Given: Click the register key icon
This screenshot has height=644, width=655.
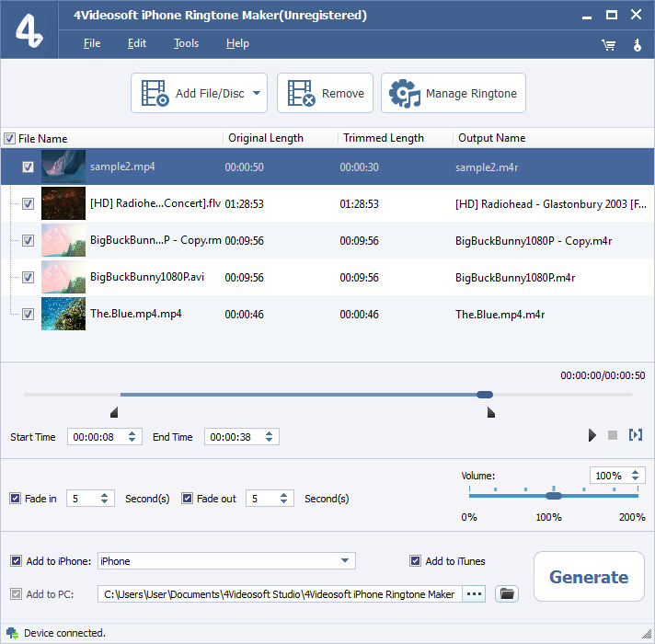Looking at the screenshot, I should pos(637,45).
